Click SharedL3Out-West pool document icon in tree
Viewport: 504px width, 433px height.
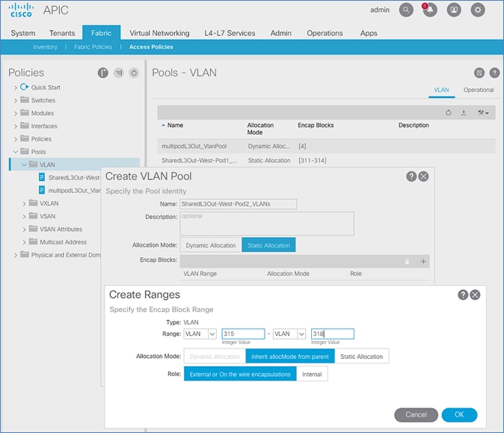pos(41,177)
